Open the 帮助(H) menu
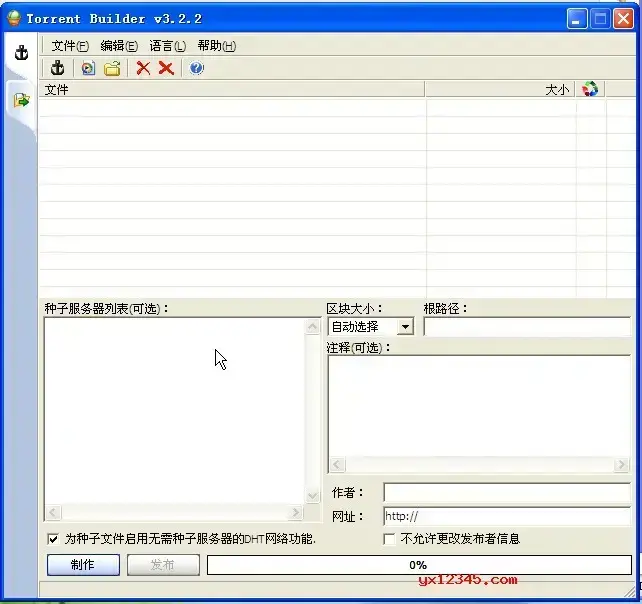This screenshot has width=642, height=604. (217, 46)
